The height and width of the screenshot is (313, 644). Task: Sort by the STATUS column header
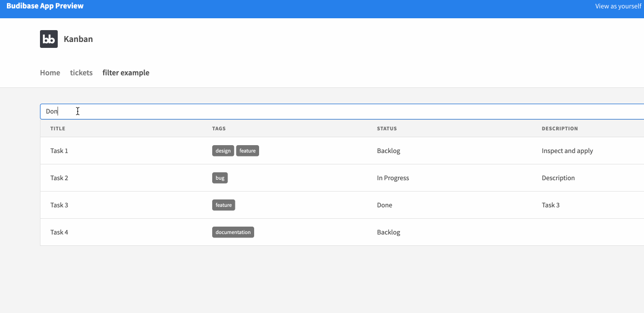click(386, 128)
